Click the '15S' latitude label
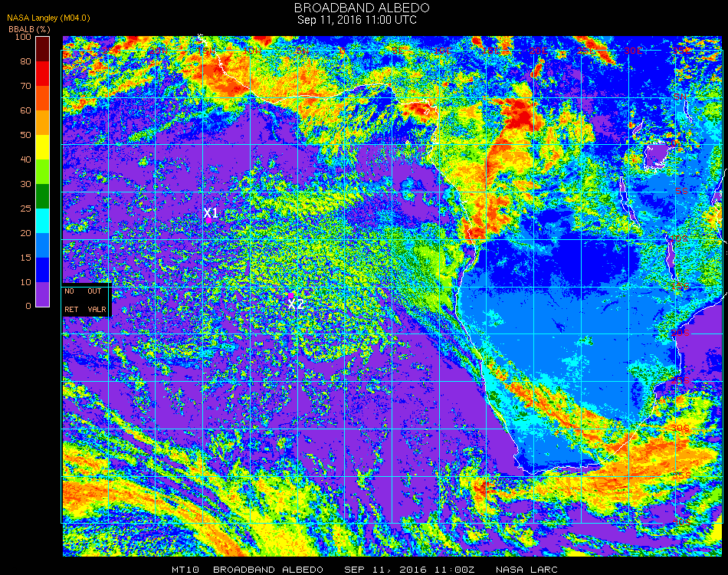Image resolution: width=728 pixels, height=575 pixels. pos(680,286)
